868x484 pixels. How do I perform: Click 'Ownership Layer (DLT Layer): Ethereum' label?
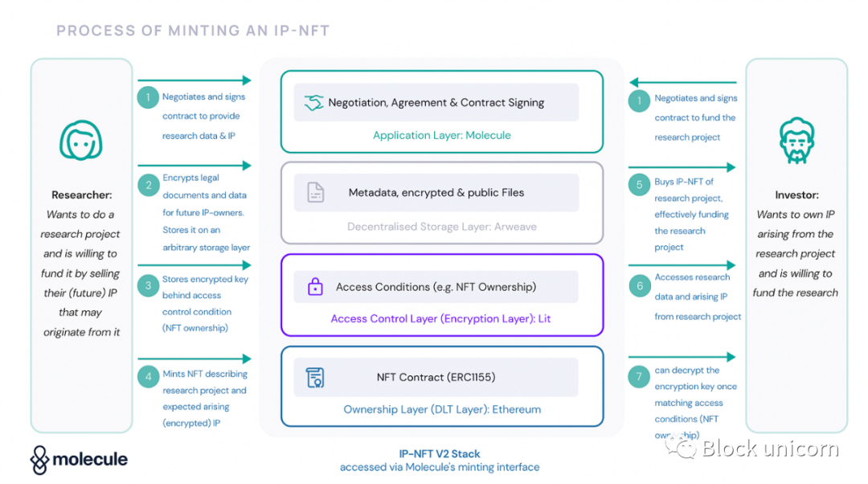(x=442, y=409)
